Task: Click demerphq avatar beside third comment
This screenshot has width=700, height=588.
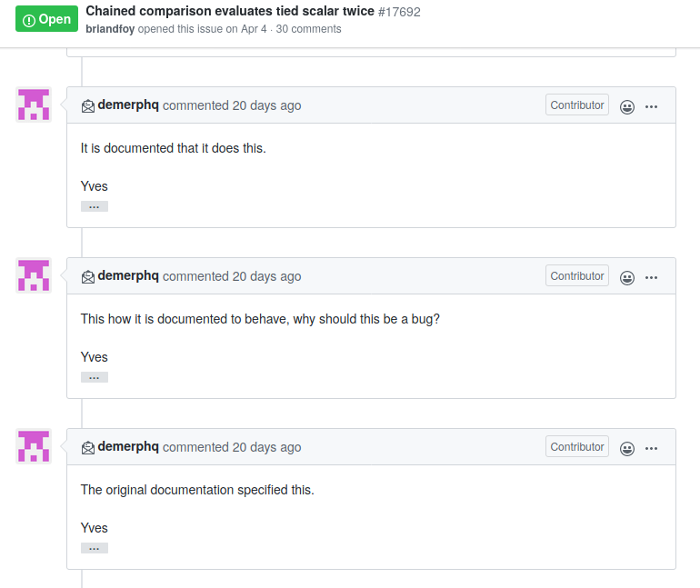Action: (x=34, y=446)
